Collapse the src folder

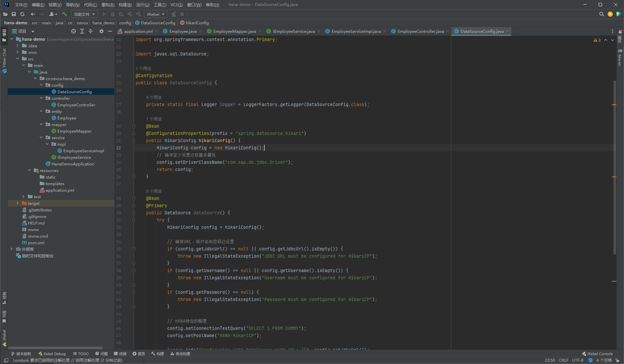(x=17, y=59)
